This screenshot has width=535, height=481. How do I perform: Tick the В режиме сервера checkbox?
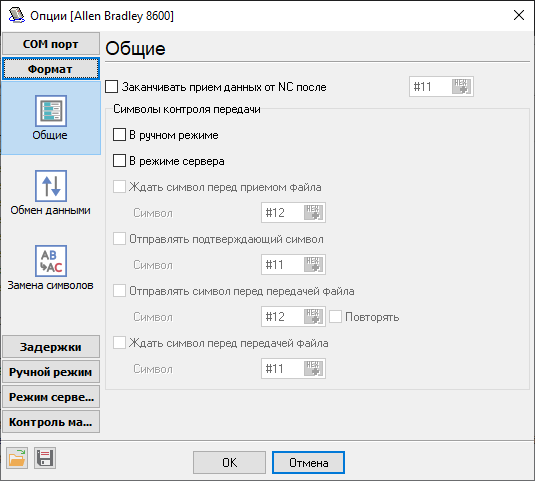(119, 161)
